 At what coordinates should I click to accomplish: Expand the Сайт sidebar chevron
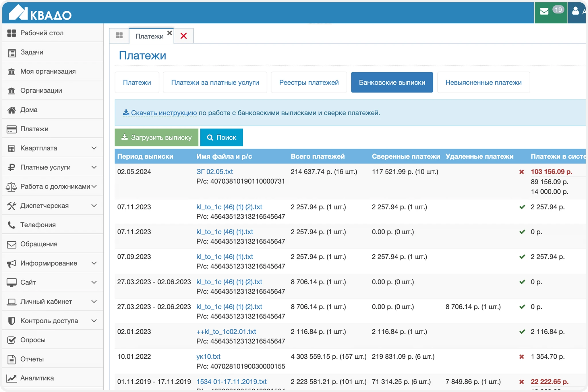[x=94, y=282]
